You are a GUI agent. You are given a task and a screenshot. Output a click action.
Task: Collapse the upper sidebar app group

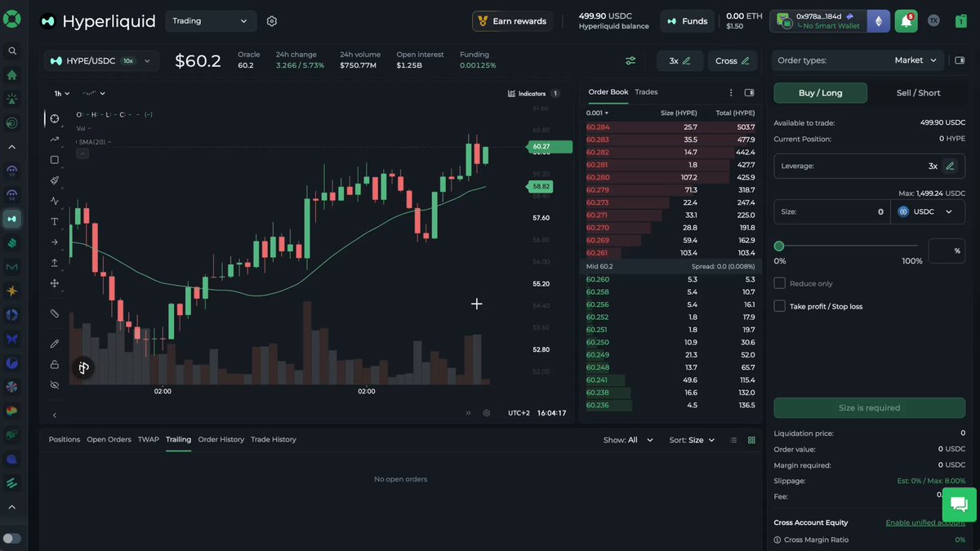(12, 147)
